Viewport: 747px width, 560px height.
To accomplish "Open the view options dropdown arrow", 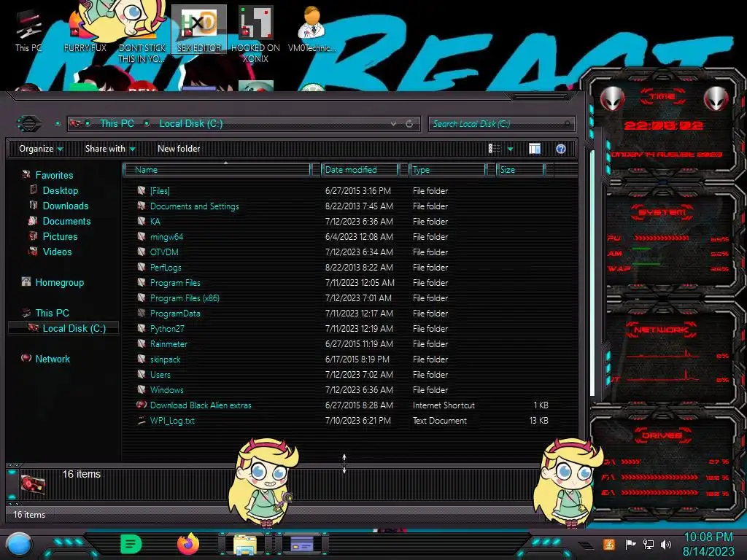I will (x=510, y=149).
